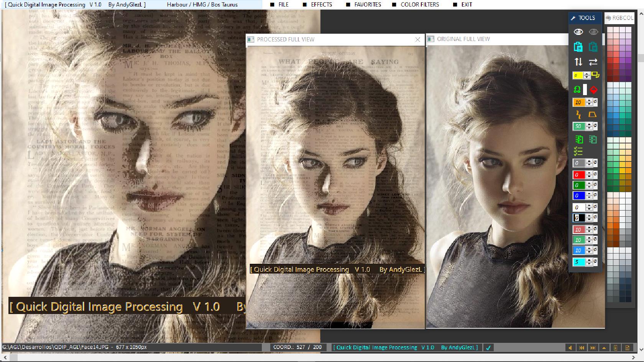Click the red diamond fill icon

593,90
